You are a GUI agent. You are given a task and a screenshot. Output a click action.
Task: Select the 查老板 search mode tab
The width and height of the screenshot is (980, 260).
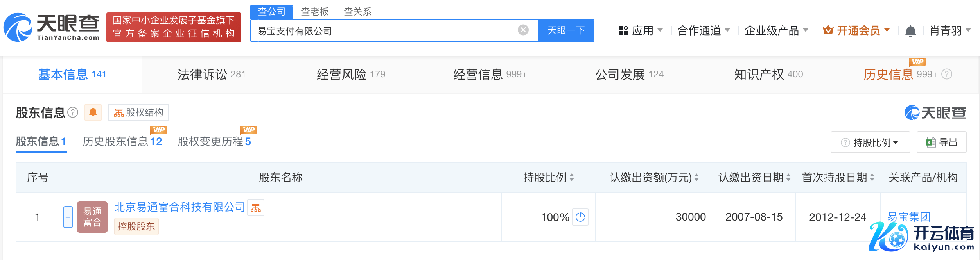(314, 12)
